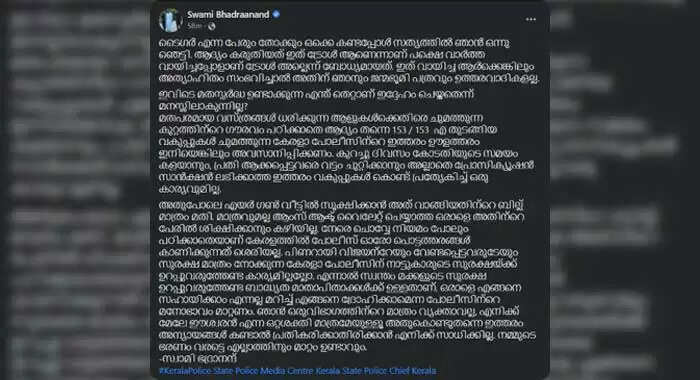Open the Swami Bhadraanand profile name link
The image size is (700, 380).
228,14
